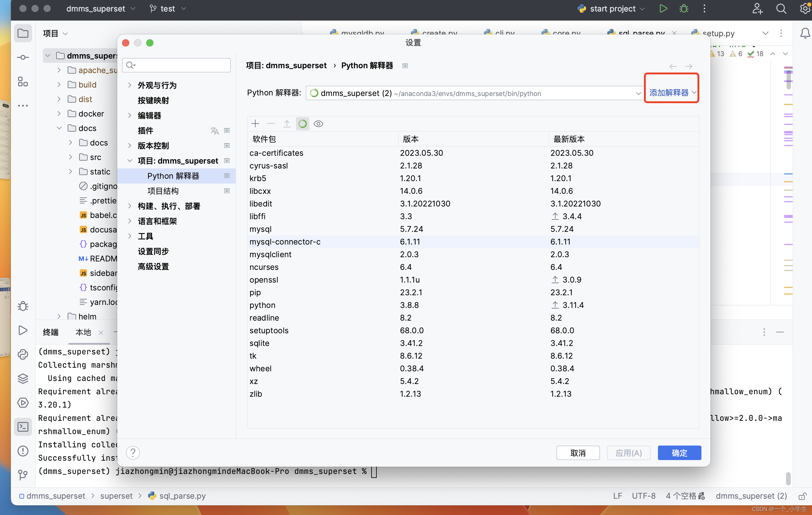Expand the 外观与行为 settings section
Image resolution: width=812 pixels, height=515 pixels.
pos(130,85)
